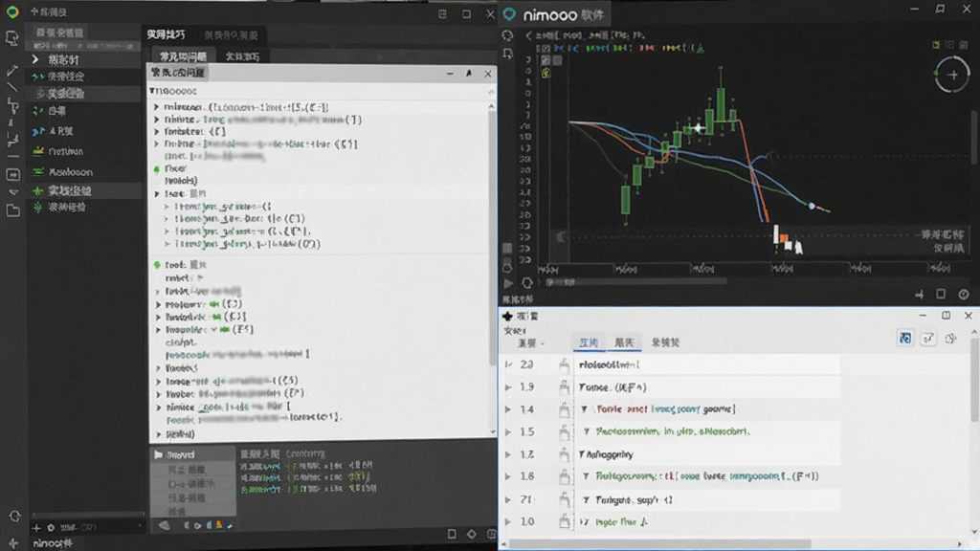Expand the first tree entry in white dialog
This screenshot has width=980, height=551.
(x=156, y=107)
